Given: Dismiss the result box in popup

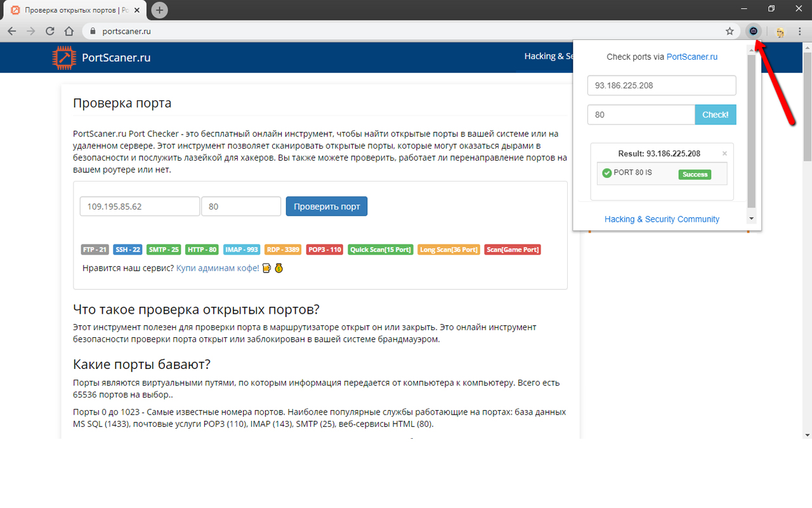Looking at the screenshot, I should click(724, 154).
